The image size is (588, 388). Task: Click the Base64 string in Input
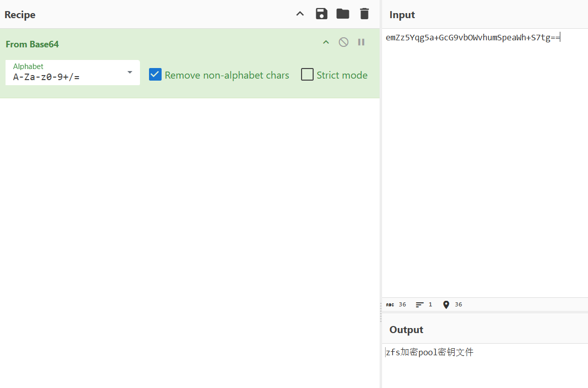[473, 37]
